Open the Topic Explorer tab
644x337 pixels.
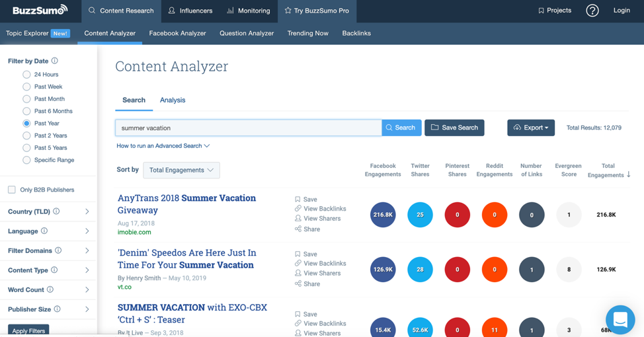pos(38,33)
